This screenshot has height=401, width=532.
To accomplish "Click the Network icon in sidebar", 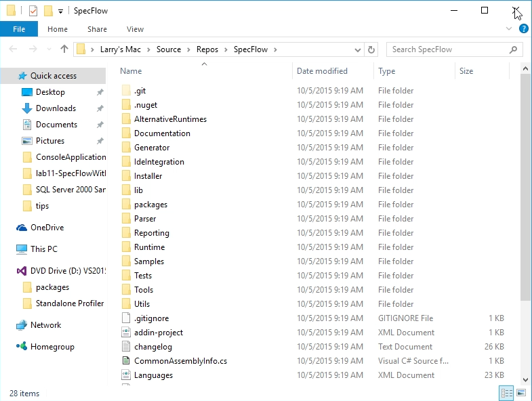I will (22, 325).
